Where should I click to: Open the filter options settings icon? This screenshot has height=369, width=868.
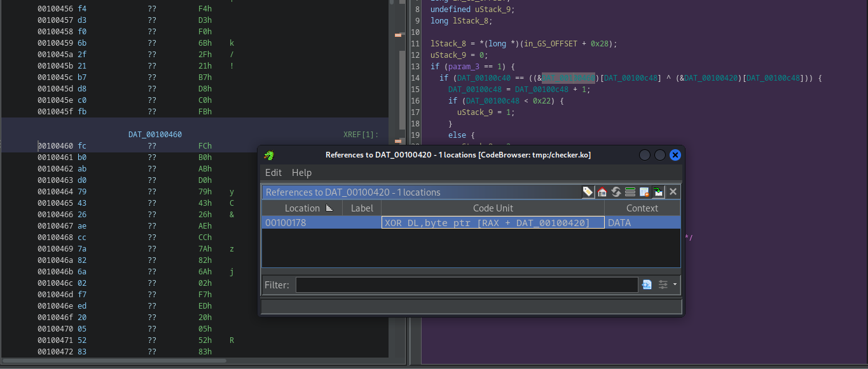(663, 285)
